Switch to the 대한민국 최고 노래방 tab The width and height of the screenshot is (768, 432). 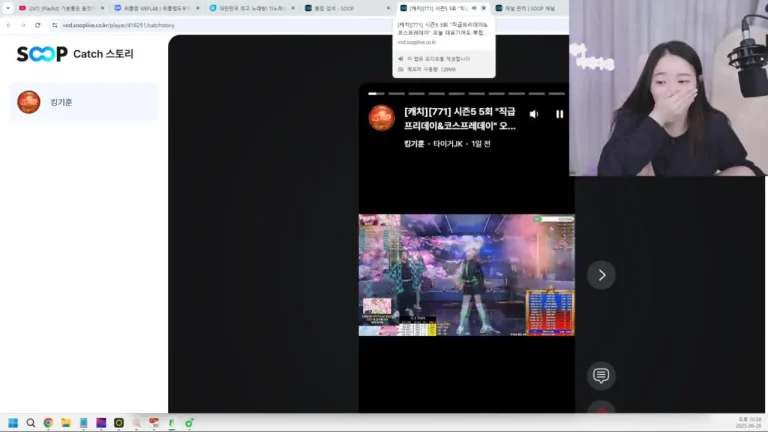(x=251, y=8)
